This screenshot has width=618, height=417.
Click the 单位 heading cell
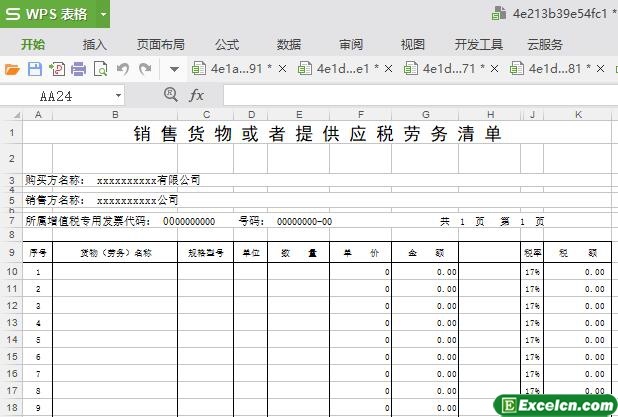(251, 253)
